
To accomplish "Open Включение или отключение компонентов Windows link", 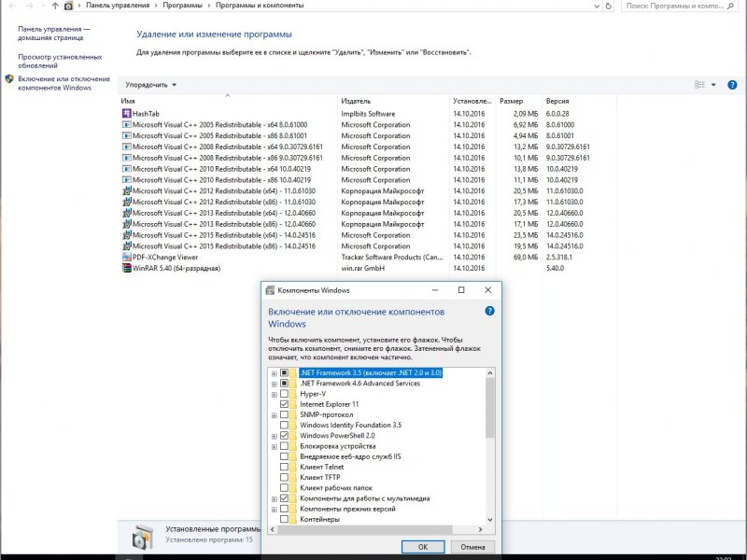I will pos(63,83).
